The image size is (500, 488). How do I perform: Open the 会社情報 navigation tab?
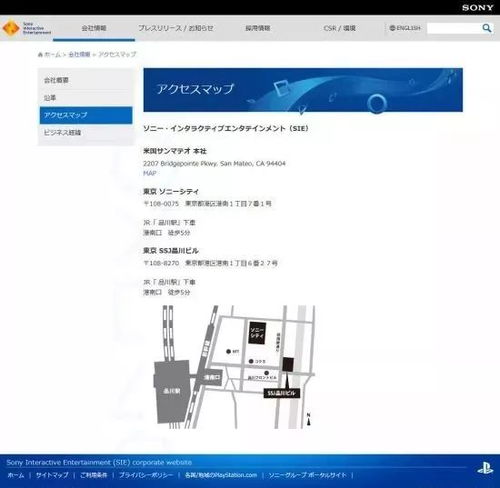(94, 28)
